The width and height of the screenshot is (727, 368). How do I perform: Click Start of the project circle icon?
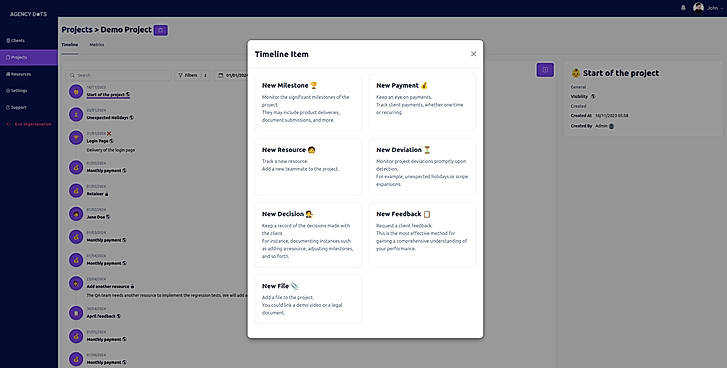coord(76,91)
